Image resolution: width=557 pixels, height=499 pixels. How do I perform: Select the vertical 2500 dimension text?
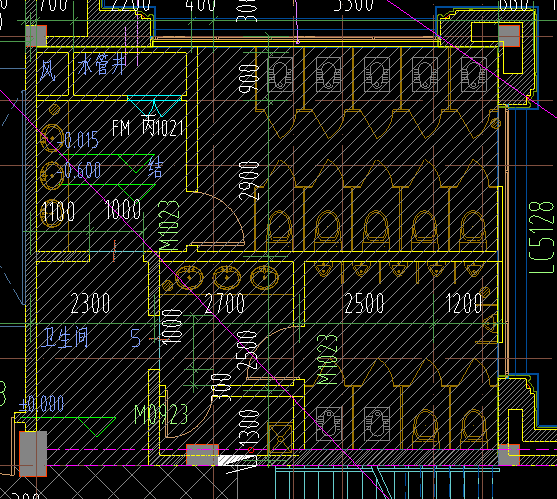pyautogui.click(x=247, y=351)
